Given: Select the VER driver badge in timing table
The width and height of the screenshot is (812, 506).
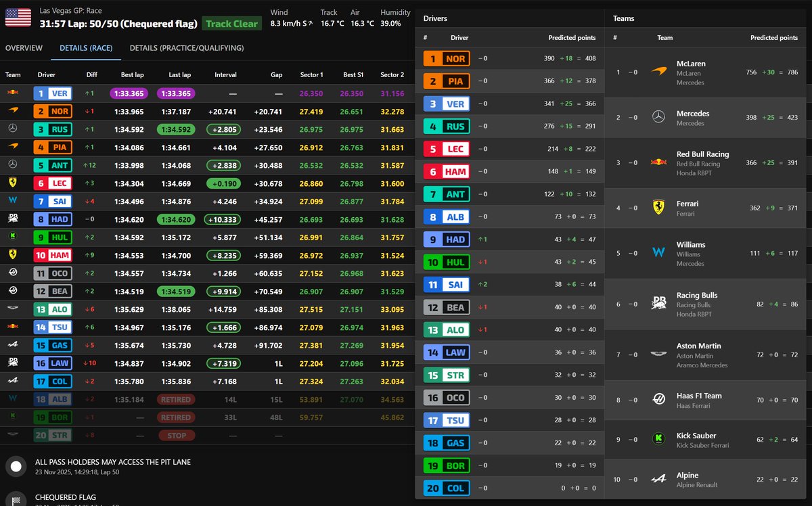Looking at the screenshot, I should coord(52,94).
